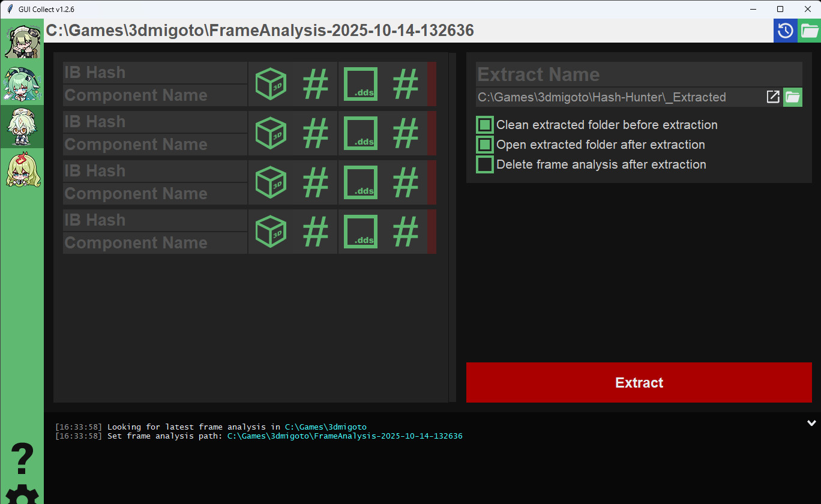Screen dimensions: 821x504
Task: Click the red Extract button
Action: tap(639, 383)
